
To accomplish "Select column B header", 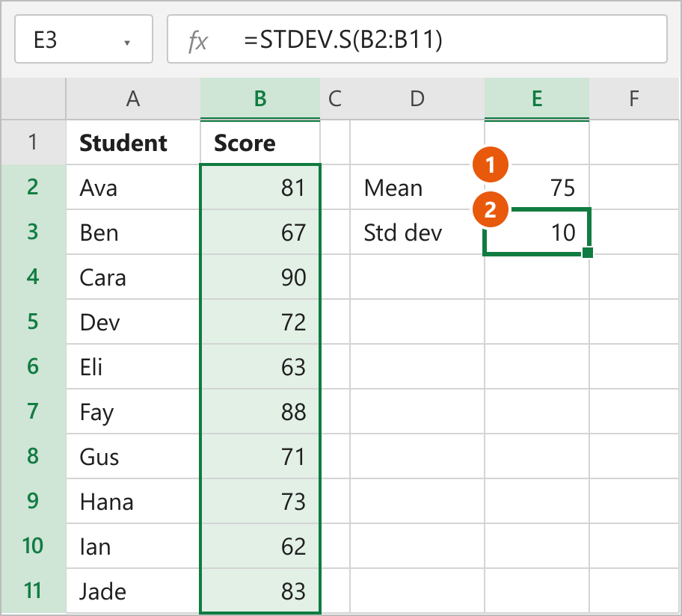I will 260,99.
